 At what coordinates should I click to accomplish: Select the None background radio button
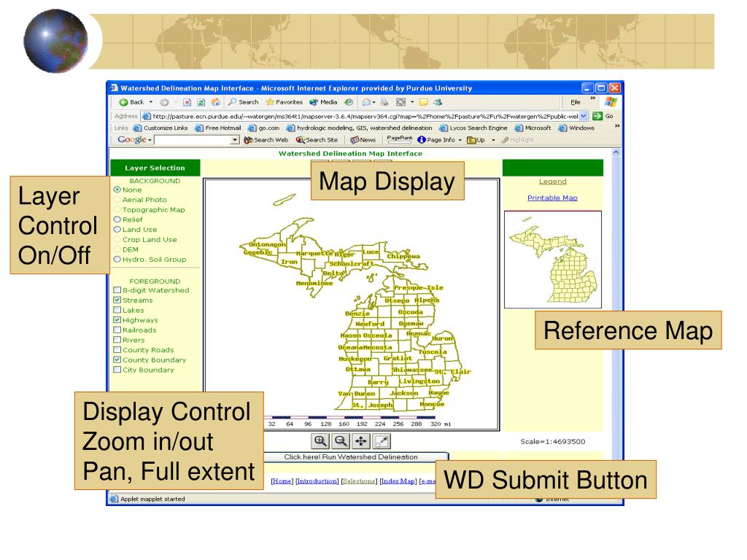click(117, 190)
